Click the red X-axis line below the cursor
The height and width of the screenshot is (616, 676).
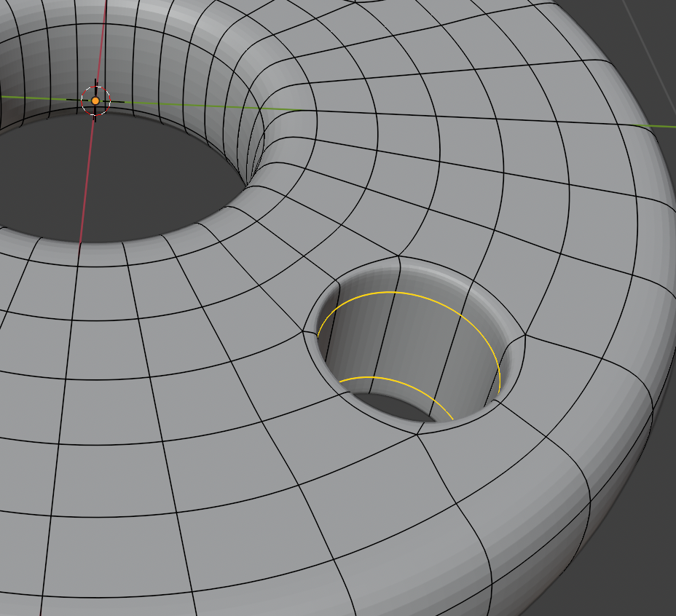point(85,182)
